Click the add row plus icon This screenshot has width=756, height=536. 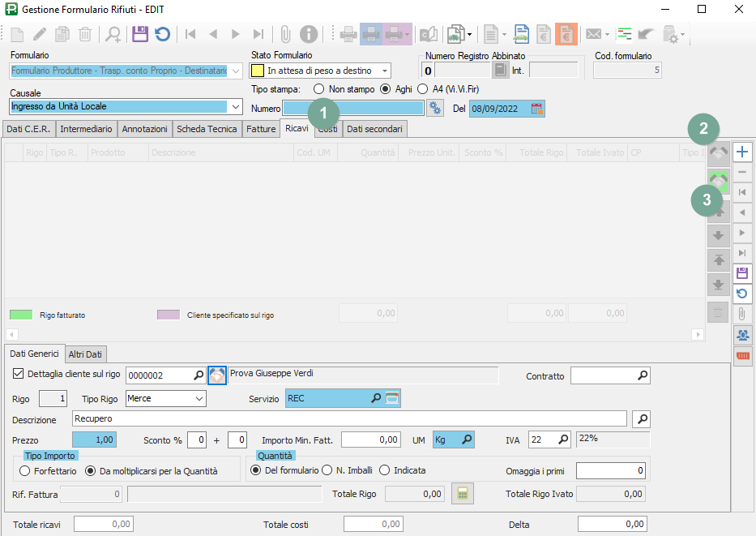pos(742,152)
